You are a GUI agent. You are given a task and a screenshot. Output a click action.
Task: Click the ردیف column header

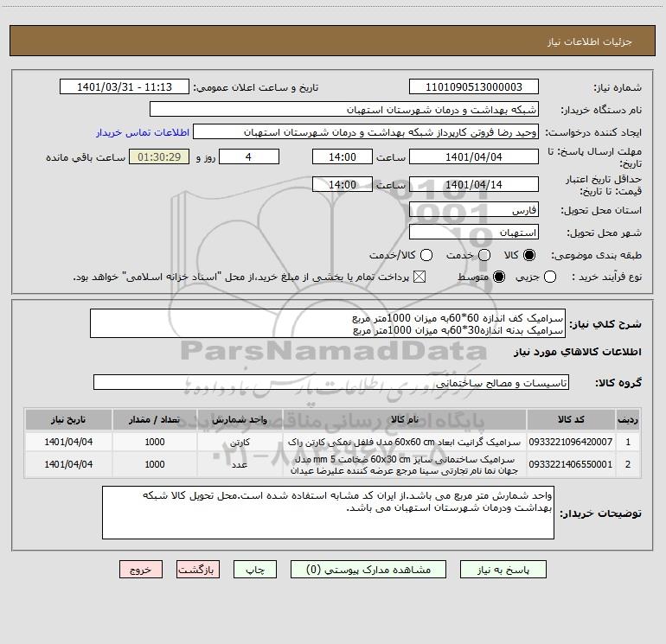[628, 419]
